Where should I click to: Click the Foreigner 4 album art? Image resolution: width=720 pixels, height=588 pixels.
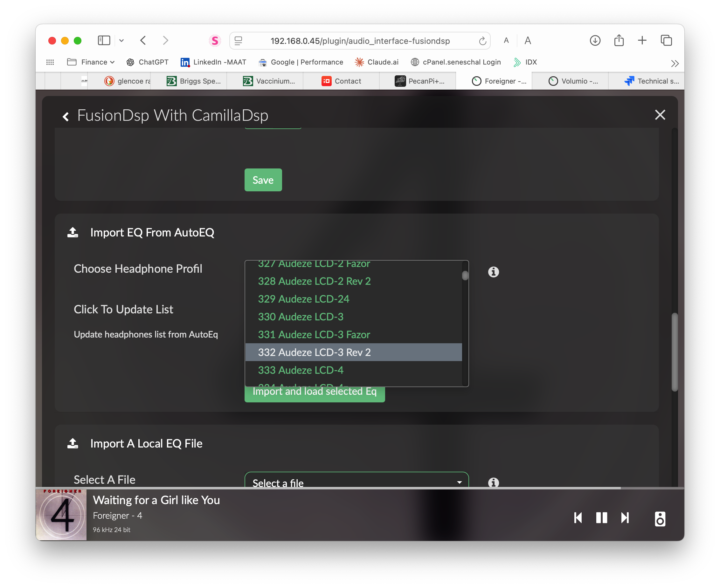click(x=61, y=515)
